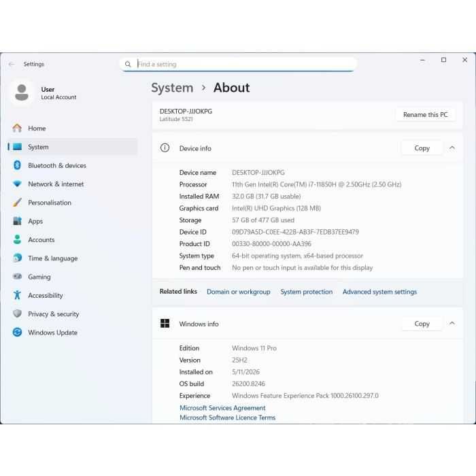Select Installed on date 5/11/2026
This screenshot has height=476, width=476.
pyautogui.click(x=245, y=372)
